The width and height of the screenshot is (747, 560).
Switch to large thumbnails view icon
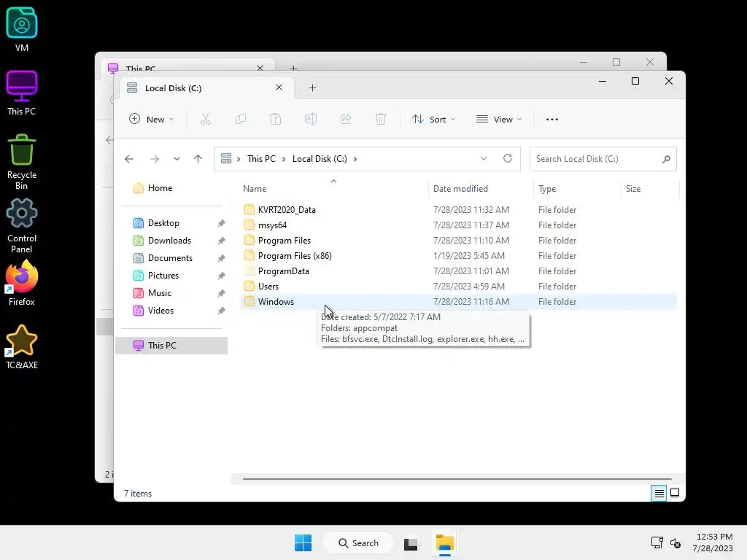[x=675, y=494]
